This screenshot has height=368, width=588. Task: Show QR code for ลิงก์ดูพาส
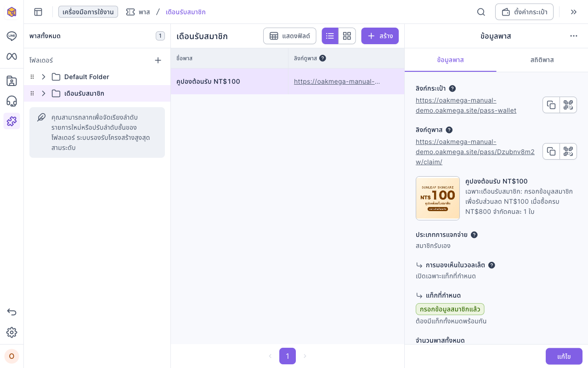point(568,151)
